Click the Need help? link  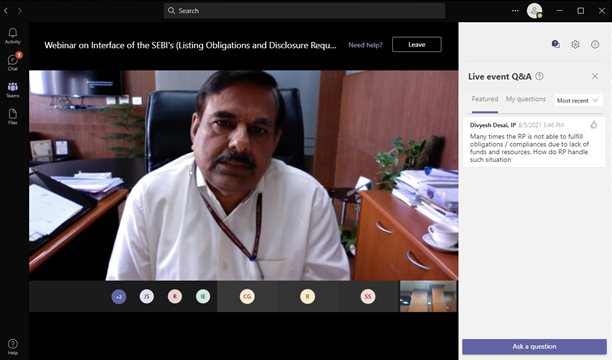[365, 45]
